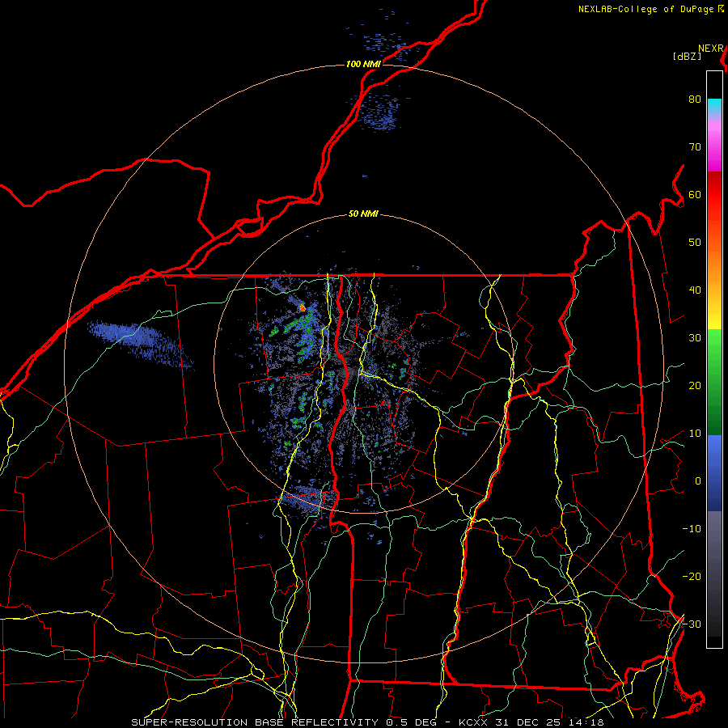
Task: Click the 20 value on the color scale
Action: (x=695, y=386)
